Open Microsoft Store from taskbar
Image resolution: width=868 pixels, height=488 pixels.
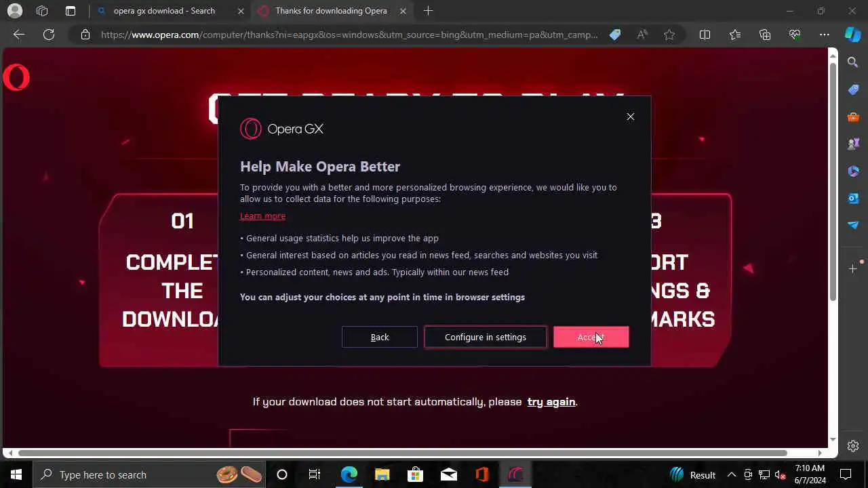415,474
